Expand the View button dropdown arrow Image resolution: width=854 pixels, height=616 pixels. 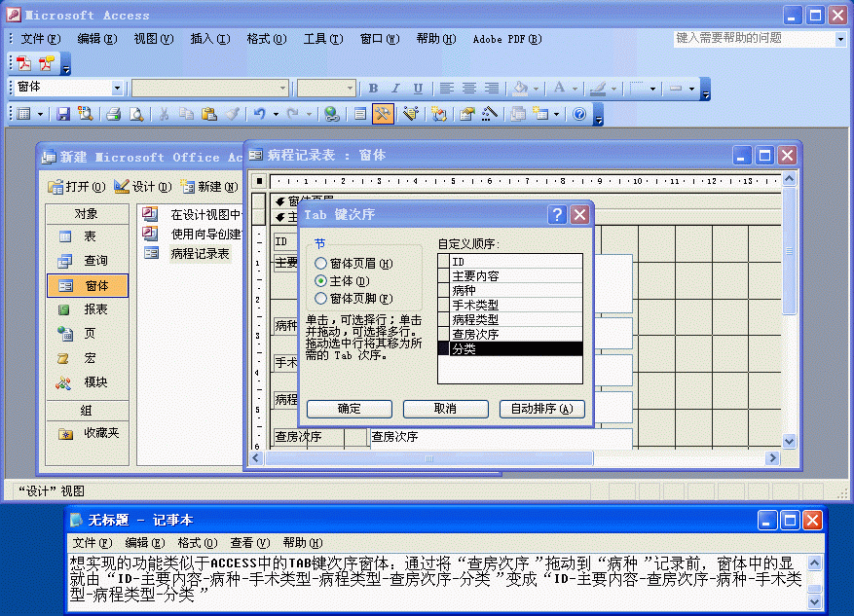tap(40, 114)
